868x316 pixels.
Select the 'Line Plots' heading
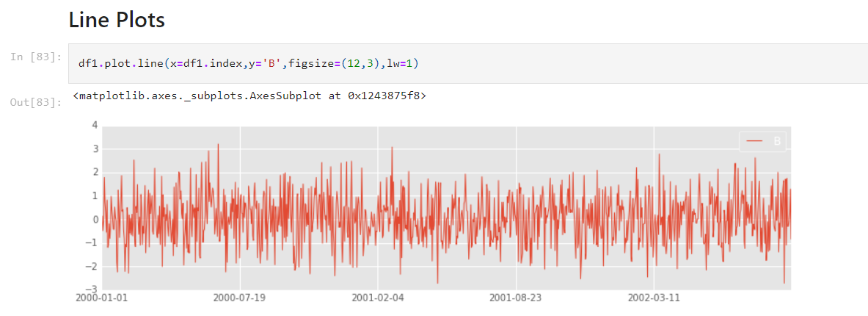[x=117, y=21]
